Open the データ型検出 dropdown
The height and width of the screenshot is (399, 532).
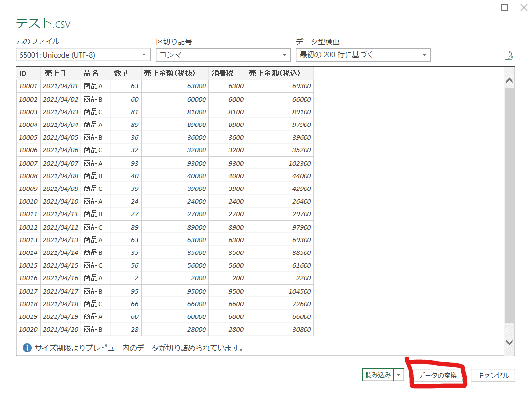363,55
